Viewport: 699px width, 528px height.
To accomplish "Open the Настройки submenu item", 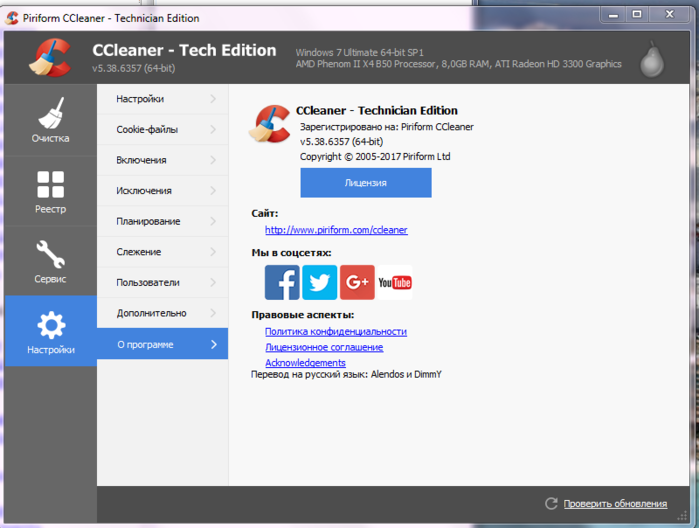I will click(162, 99).
